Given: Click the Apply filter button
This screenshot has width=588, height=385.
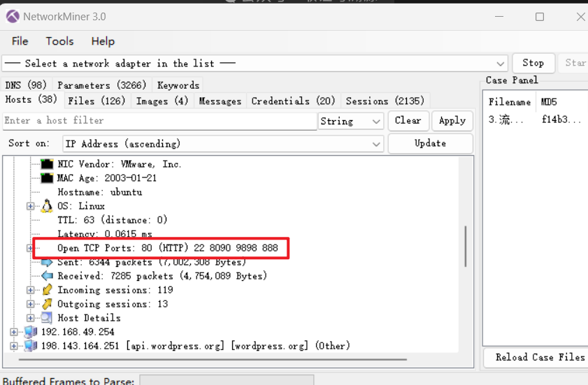Looking at the screenshot, I should click(x=452, y=121).
